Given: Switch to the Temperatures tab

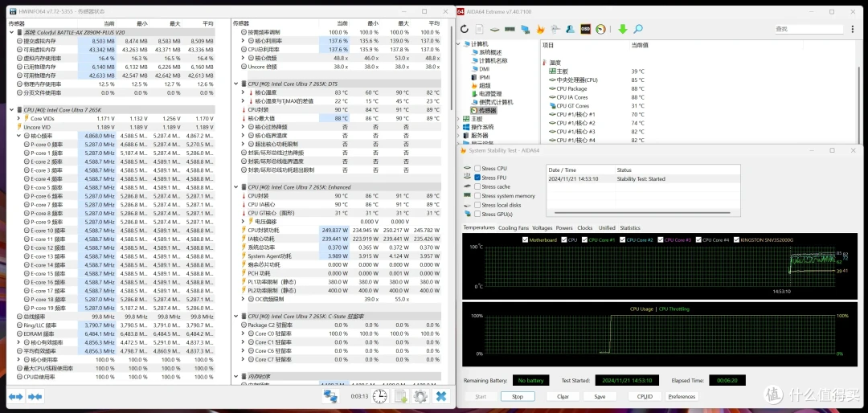Looking at the screenshot, I should pyautogui.click(x=479, y=227).
